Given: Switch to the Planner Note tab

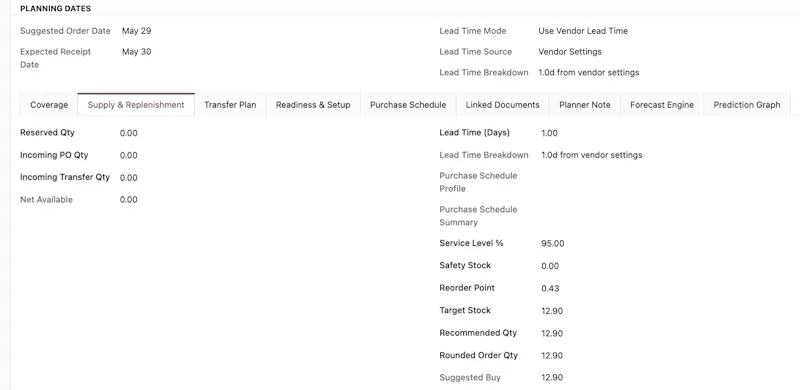Looking at the screenshot, I should (585, 105).
